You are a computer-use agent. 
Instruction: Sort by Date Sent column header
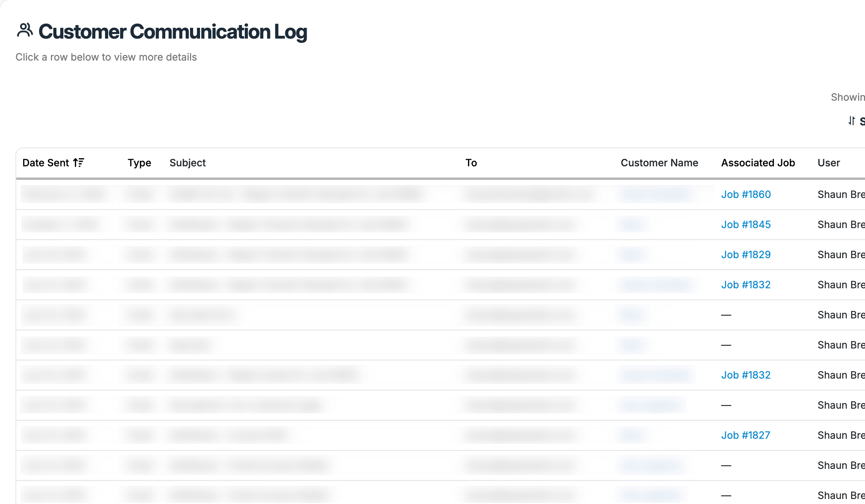click(46, 163)
